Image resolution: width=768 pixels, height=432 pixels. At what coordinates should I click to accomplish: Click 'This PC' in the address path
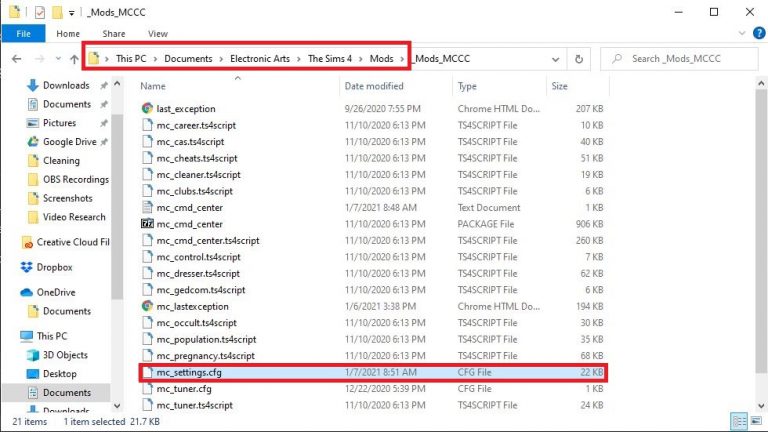pyautogui.click(x=131, y=58)
